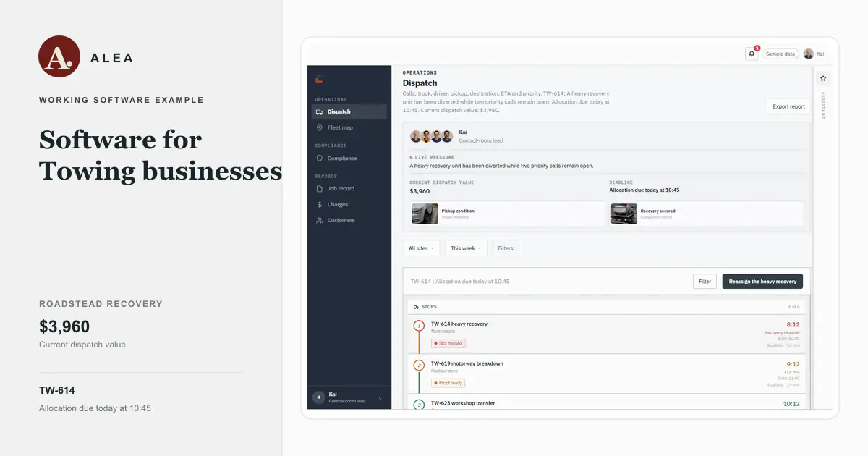This screenshot has width=868, height=456.
Task: Click stop number 3 circle marker
Action: tap(418, 405)
